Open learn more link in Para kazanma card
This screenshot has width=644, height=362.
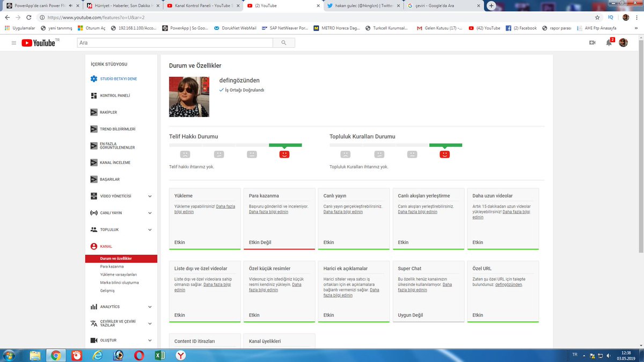pos(268,212)
